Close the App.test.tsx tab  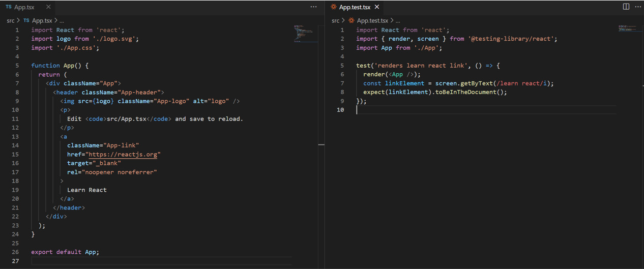(x=377, y=7)
